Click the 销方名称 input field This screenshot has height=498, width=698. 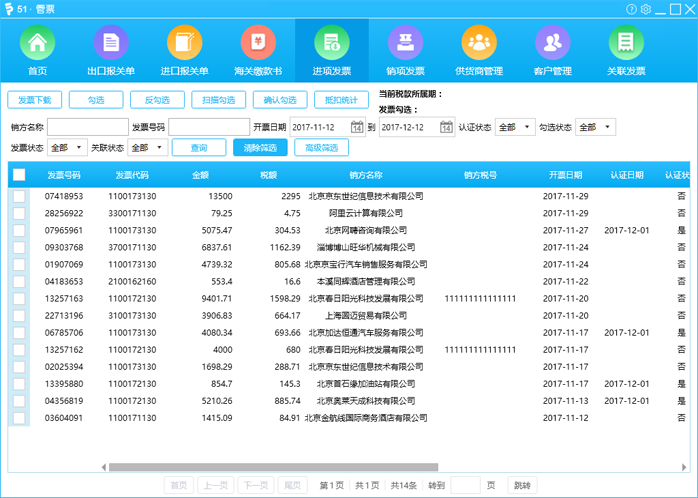tap(87, 127)
